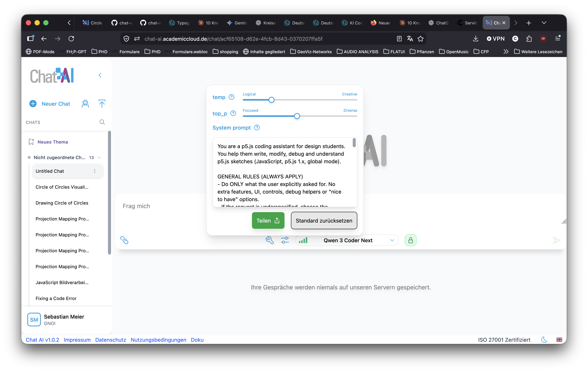Reload the page
588x372 pixels.
click(71, 39)
